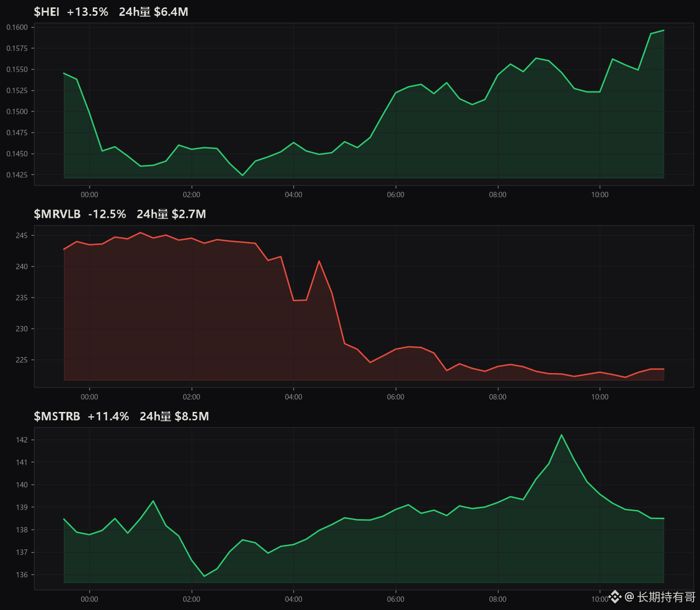Click 00:00 on the $MRVLB time axis

[x=89, y=397]
